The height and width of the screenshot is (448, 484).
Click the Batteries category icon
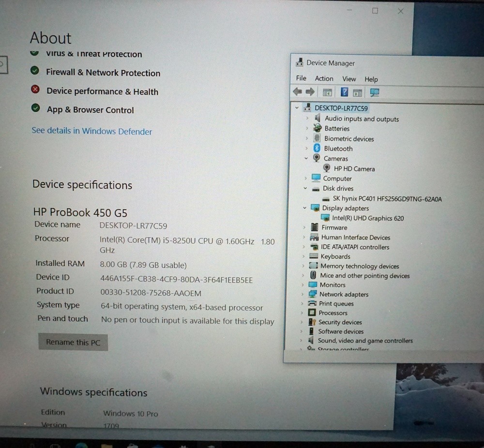coord(317,128)
